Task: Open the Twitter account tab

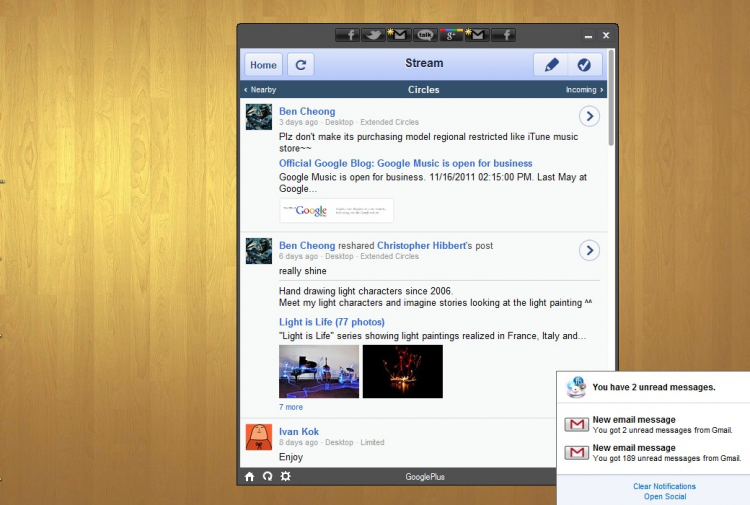Action: point(373,35)
